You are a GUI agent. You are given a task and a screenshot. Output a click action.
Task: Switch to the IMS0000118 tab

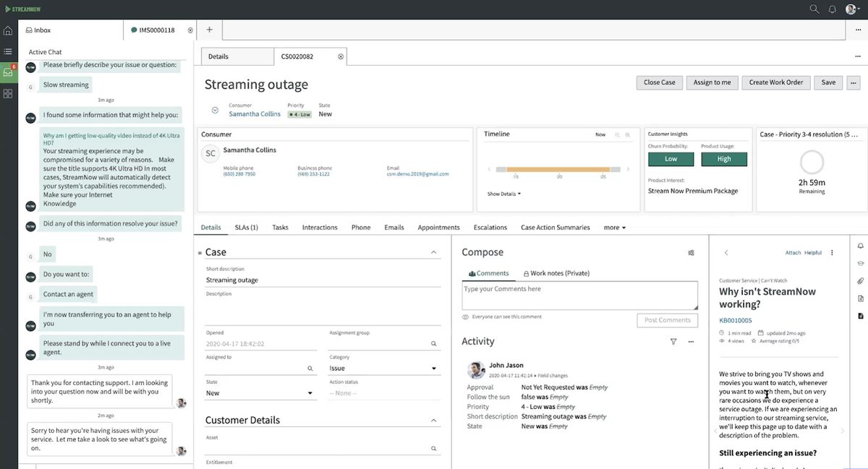158,30
